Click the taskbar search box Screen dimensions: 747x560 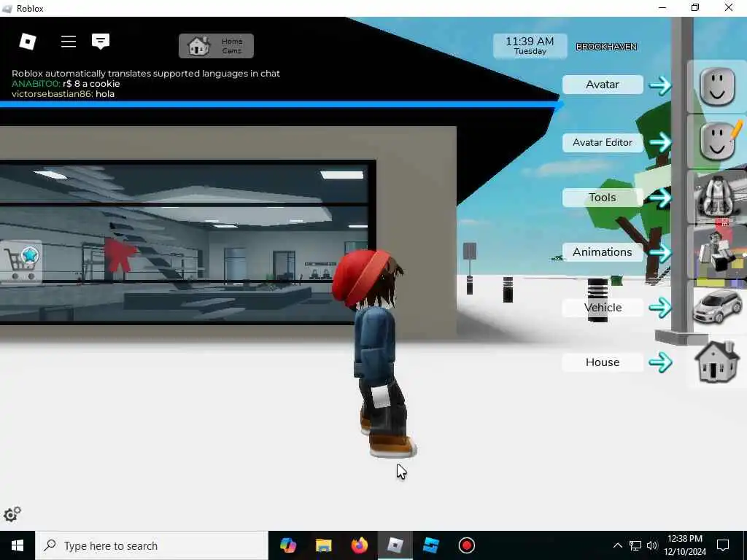[152, 545]
